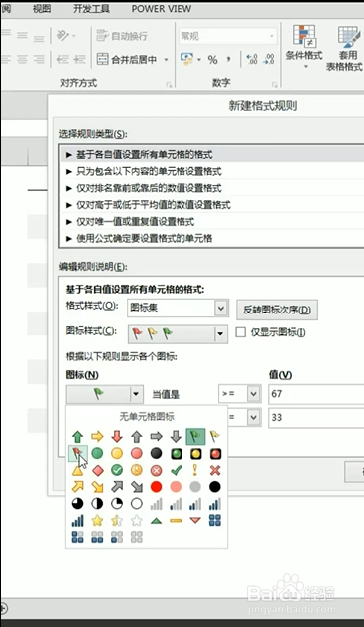Screen dimensions: 364x627
Task: Select the red diamond icon
Action: 97,470
